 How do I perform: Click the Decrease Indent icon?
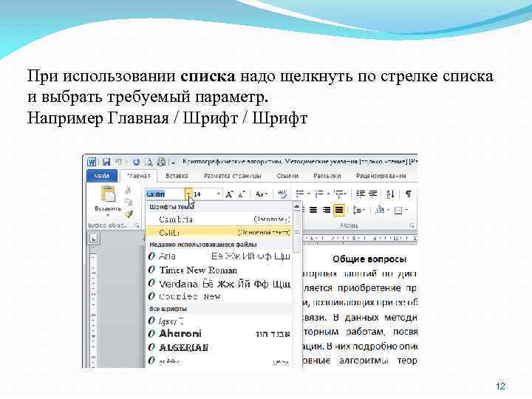click(360, 194)
